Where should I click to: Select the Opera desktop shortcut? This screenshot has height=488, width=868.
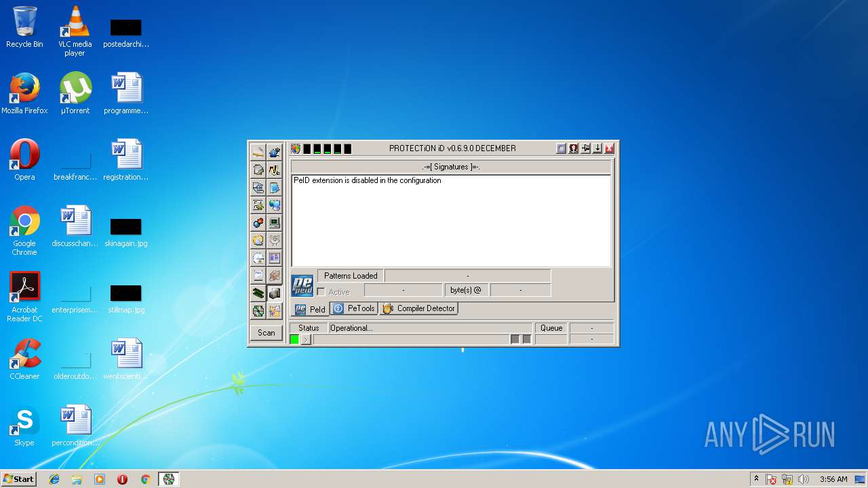(x=24, y=160)
